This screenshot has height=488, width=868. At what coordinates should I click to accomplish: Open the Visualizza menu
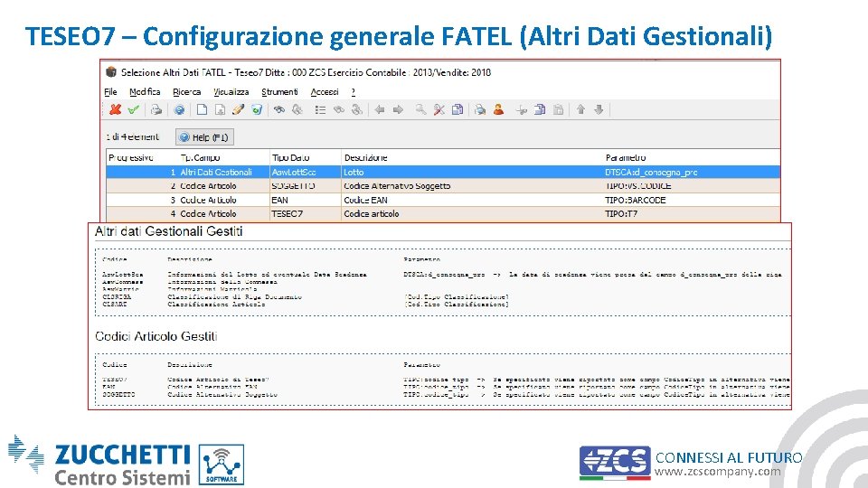231,92
